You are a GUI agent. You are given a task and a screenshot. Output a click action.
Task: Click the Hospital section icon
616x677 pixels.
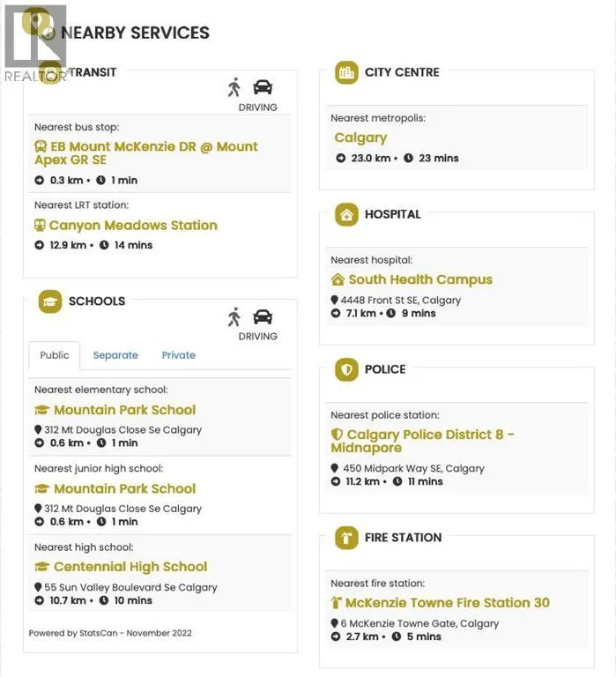point(346,214)
